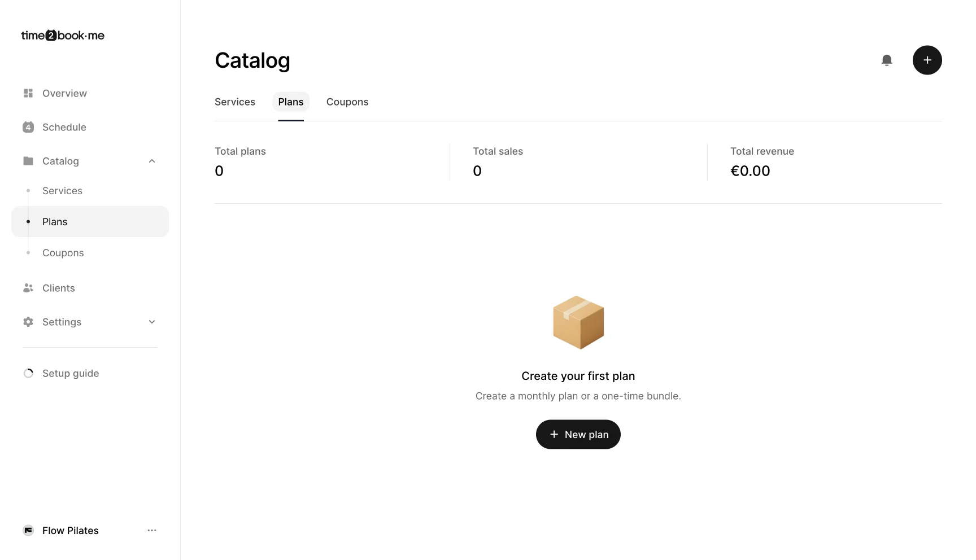Switch to the Coupons tab
The height and width of the screenshot is (560, 976).
347,102
